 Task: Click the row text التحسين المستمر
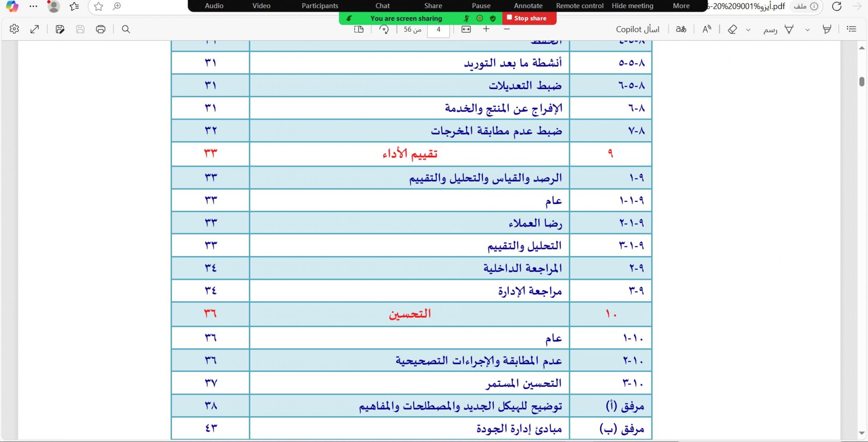click(x=523, y=383)
